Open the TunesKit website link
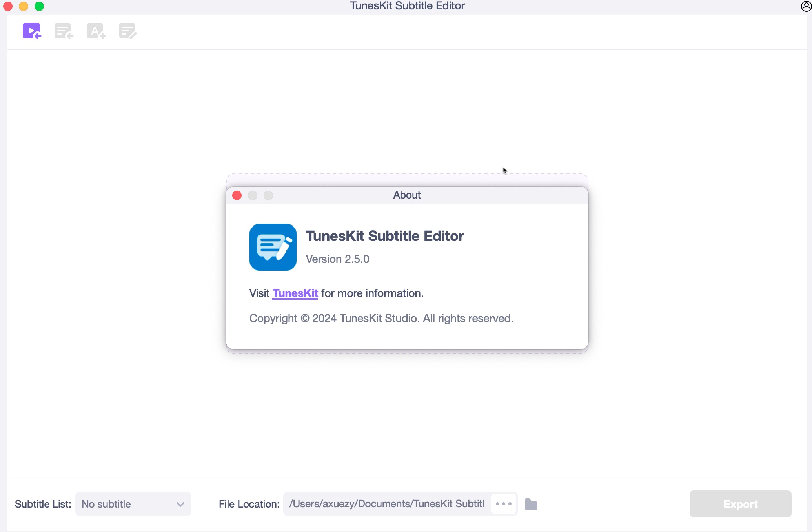 [295, 293]
